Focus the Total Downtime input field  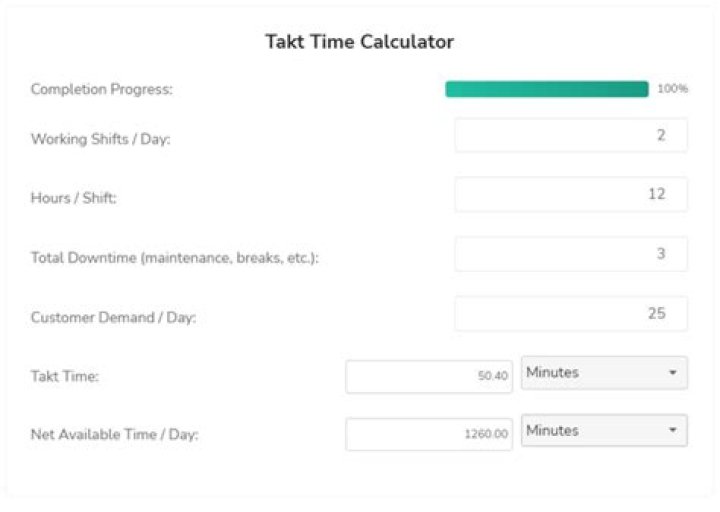571,254
